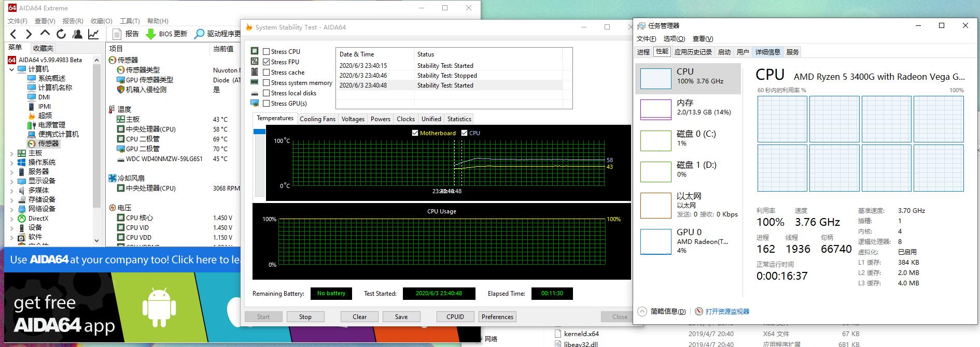Enable the Stress CPU checkbox

click(266, 52)
